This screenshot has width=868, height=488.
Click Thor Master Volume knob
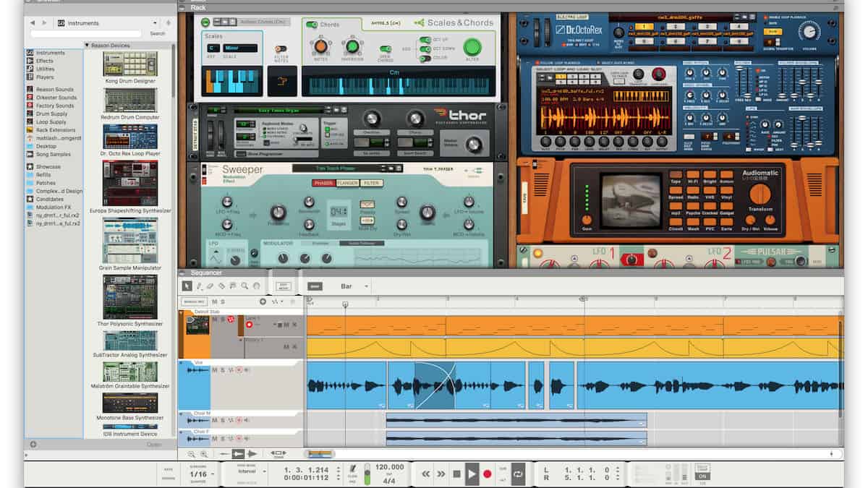tap(474, 145)
